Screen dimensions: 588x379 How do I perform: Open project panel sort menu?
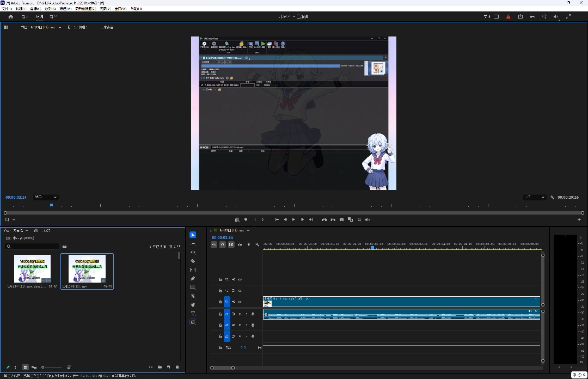click(69, 367)
